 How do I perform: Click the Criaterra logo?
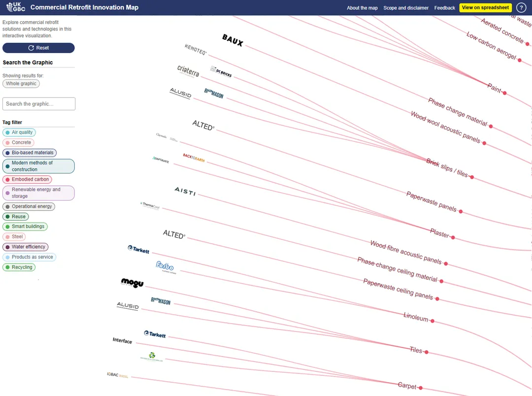tap(188, 71)
